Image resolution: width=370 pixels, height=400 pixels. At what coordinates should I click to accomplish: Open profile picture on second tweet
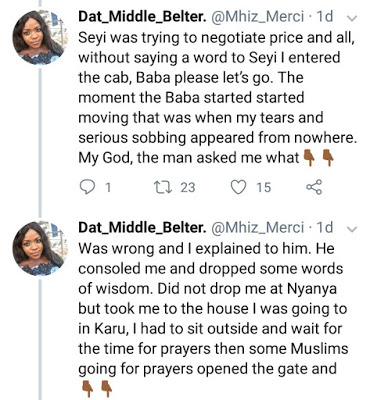point(40,248)
